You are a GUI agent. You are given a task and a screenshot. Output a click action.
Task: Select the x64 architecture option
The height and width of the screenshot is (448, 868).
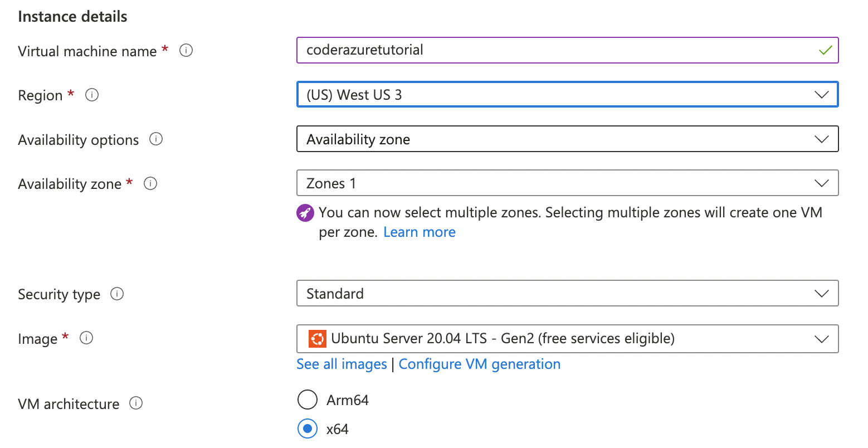[x=308, y=429]
